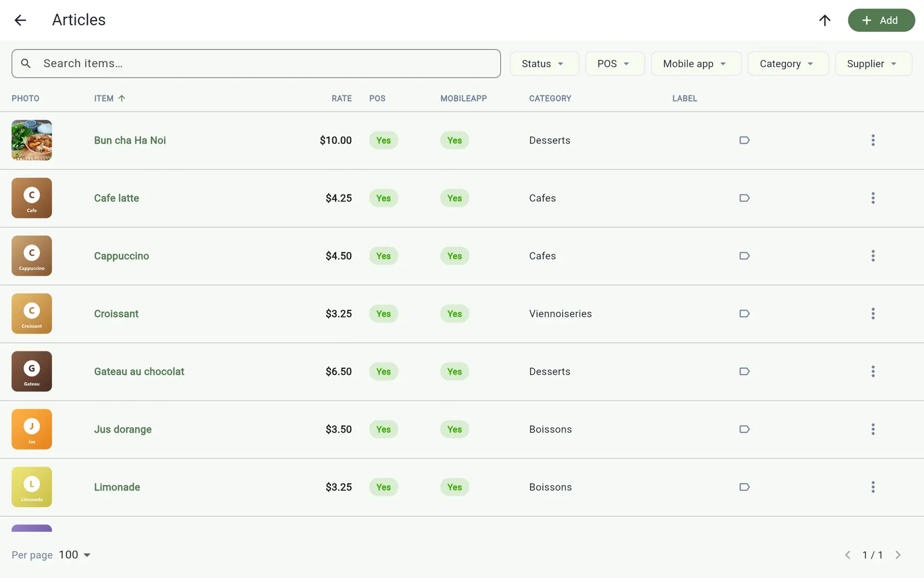The image size is (924, 578).
Task: Open more options for Gateau au chocolat
Action: point(873,372)
